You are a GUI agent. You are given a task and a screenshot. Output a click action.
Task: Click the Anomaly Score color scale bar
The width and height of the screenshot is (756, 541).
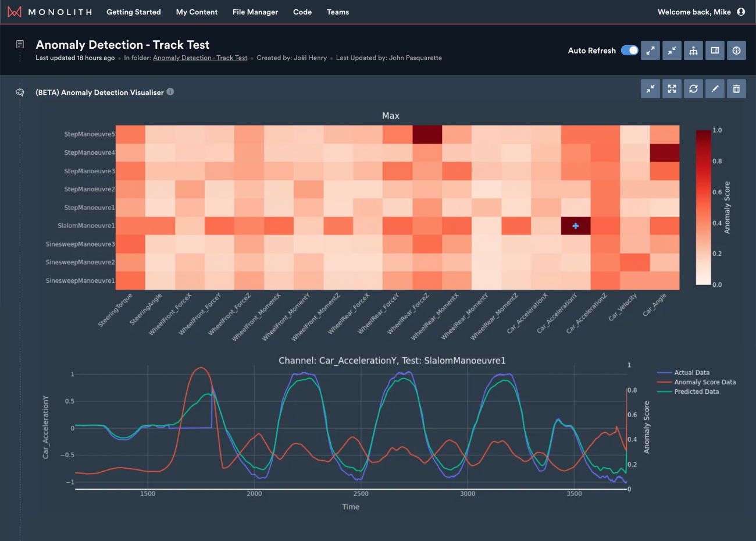click(702, 207)
